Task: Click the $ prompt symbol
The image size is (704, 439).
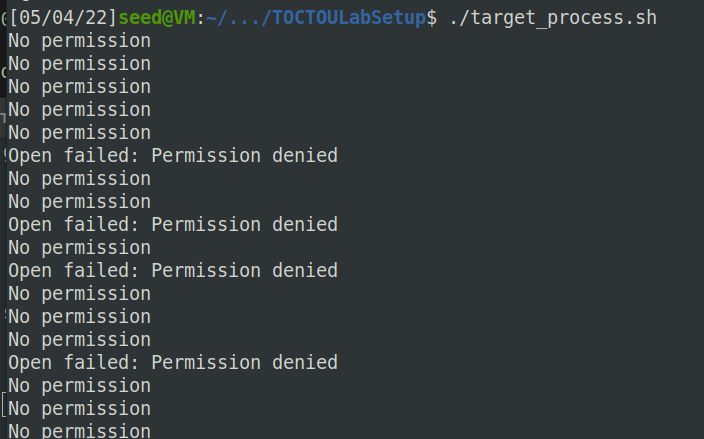Action: [431, 18]
